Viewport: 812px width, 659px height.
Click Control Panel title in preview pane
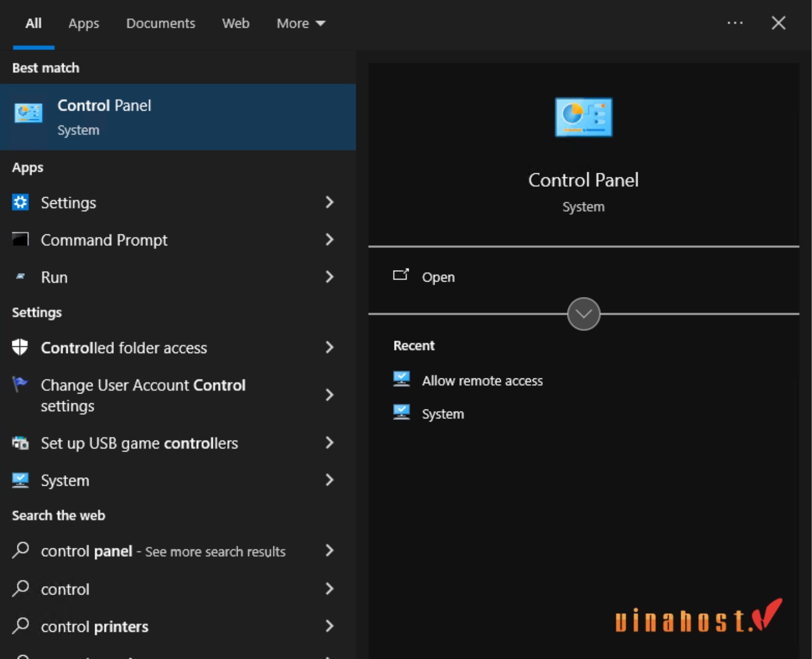pyautogui.click(x=583, y=180)
